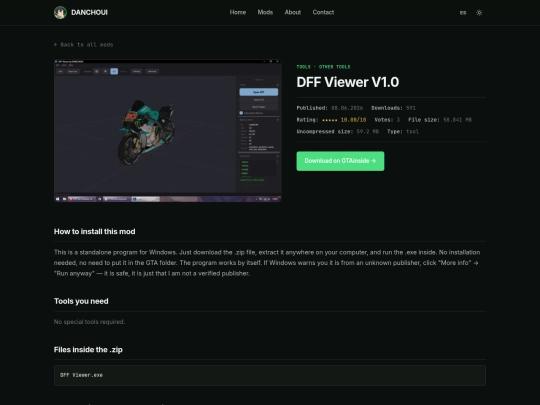540x405 pixels.
Task: Click the File size value
Action: pos(457,120)
